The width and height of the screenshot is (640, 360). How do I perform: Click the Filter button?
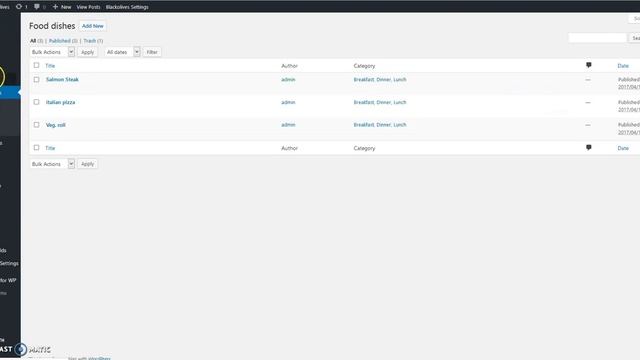tap(152, 52)
